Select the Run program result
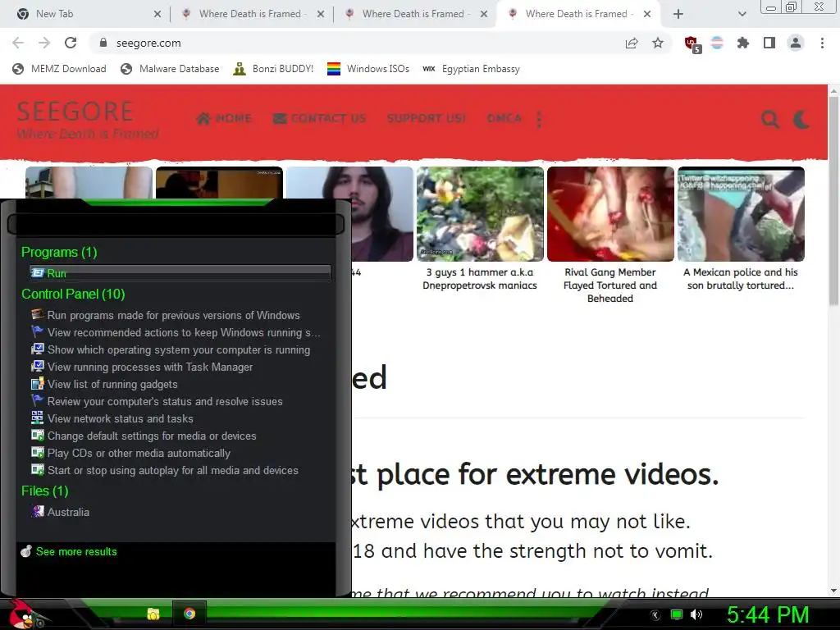This screenshot has height=630, width=840. 180,273
